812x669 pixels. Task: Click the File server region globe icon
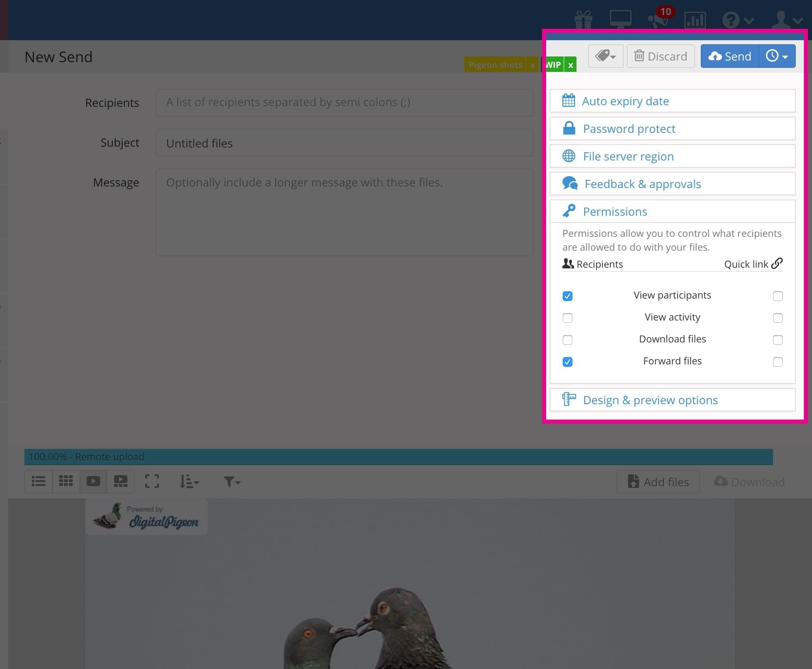pos(569,155)
